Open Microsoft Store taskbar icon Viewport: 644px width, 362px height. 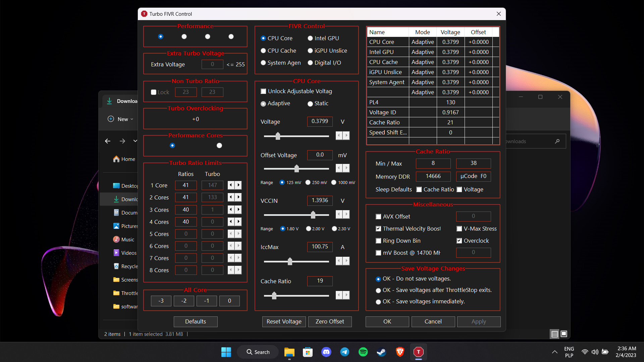click(308, 352)
